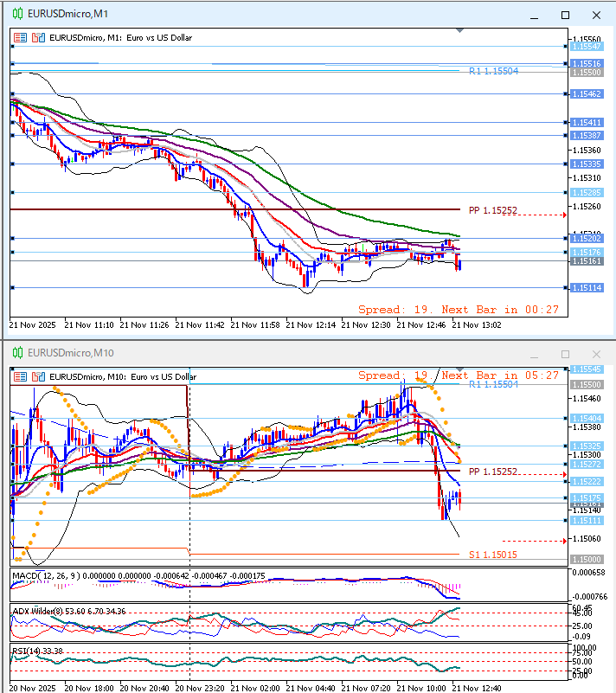
Task: Click the 20 Nov 23:20 time label on M10 axis
Action: tap(199, 688)
